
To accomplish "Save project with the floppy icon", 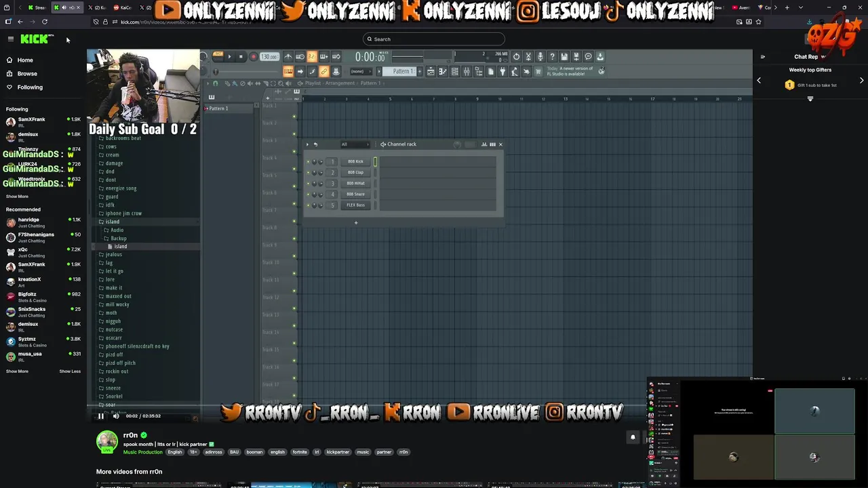I will click(564, 56).
